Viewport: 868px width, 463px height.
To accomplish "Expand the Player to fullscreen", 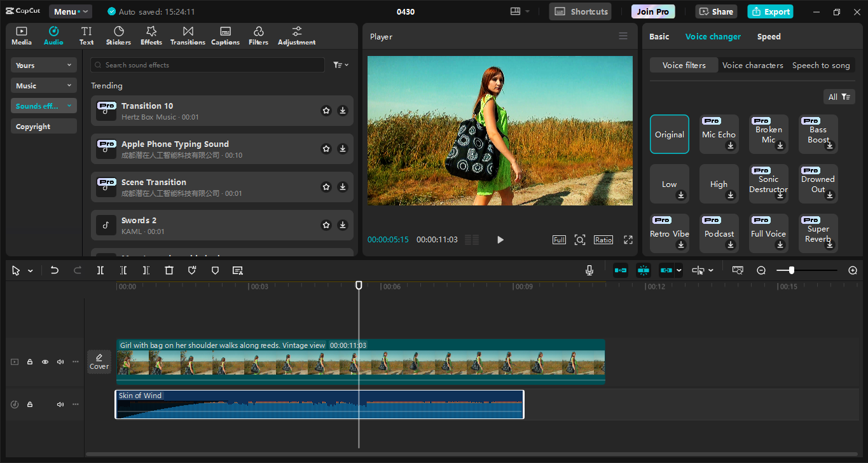I will [628, 240].
